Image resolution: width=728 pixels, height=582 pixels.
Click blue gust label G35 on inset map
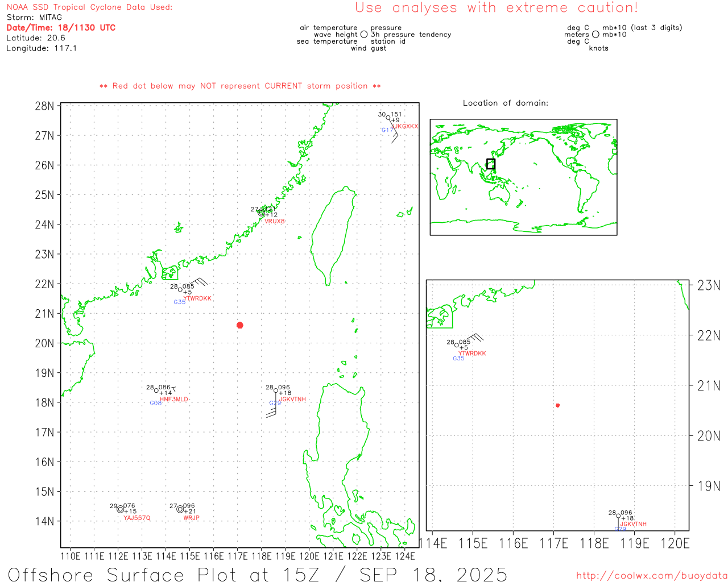click(x=459, y=359)
